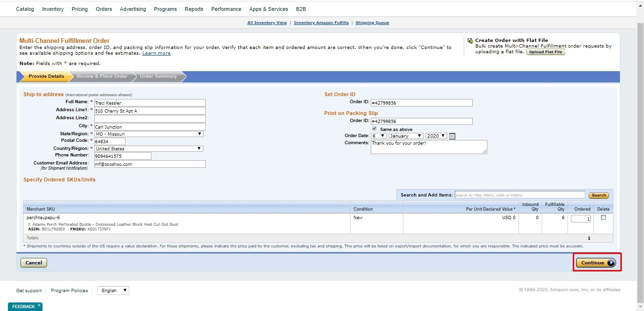Open the Shipping Queue link

(x=372, y=23)
